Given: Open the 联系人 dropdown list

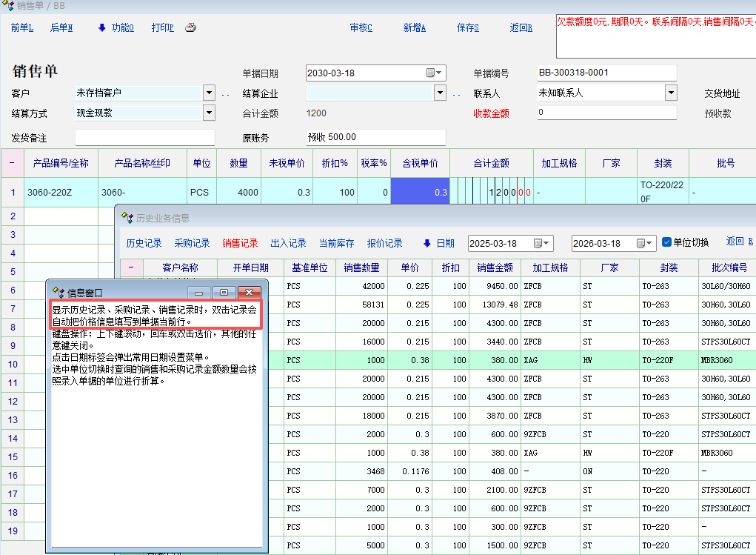Looking at the screenshot, I should click(x=671, y=93).
